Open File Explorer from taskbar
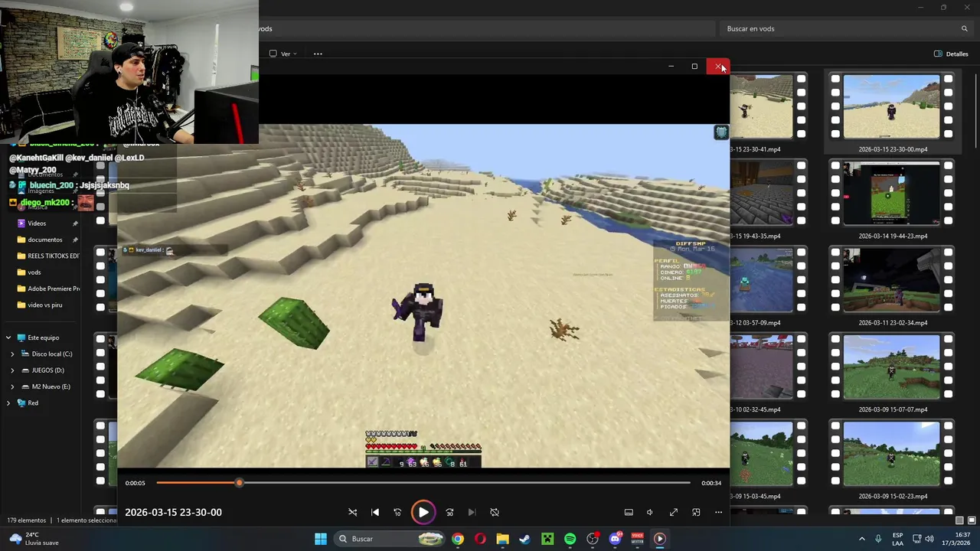980x551 pixels. [502, 539]
